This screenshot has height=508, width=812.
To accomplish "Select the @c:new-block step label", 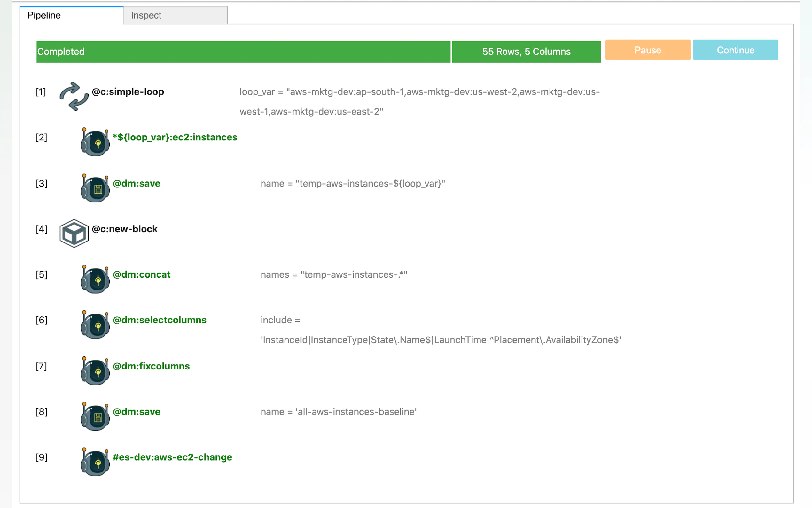I will tap(124, 229).
